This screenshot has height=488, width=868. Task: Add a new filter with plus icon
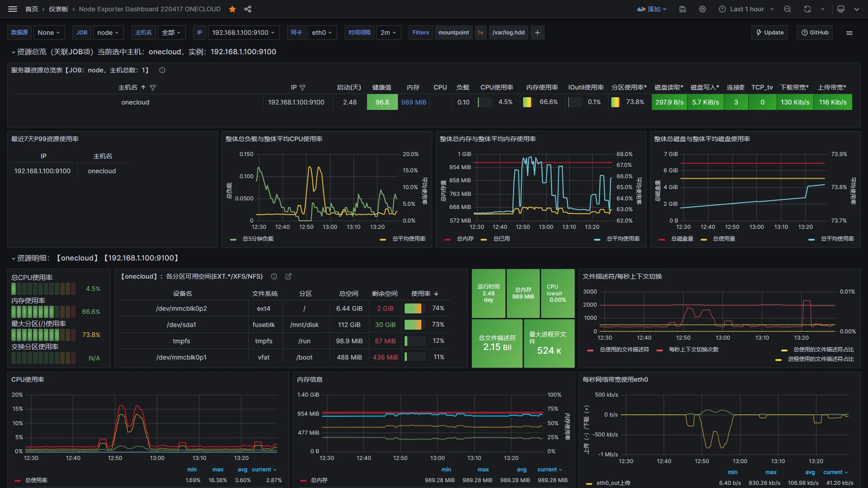tap(538, 33)
